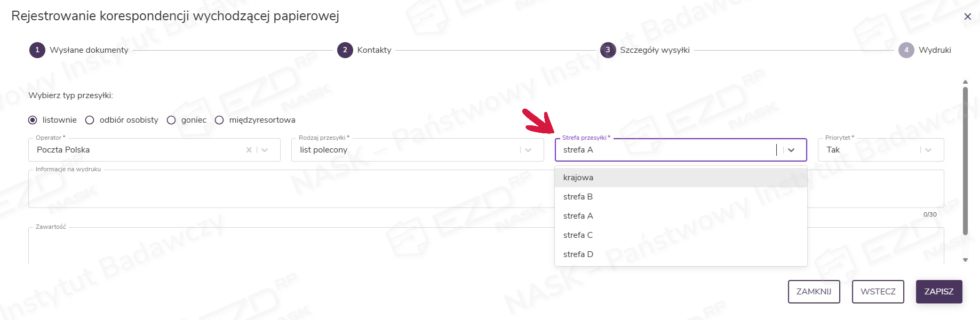
Task: Click step 1 circle Wysłane dokumenty
Action: pos(37,50)
